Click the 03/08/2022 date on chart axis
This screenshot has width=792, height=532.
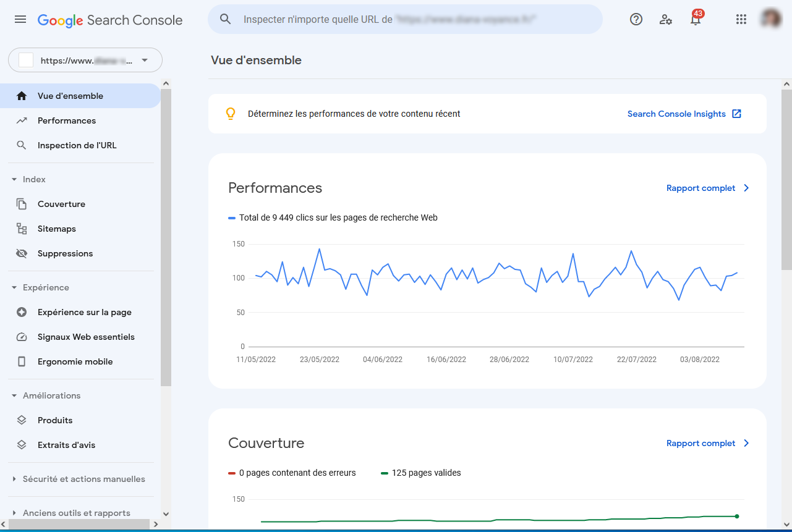tap(700, 360)
